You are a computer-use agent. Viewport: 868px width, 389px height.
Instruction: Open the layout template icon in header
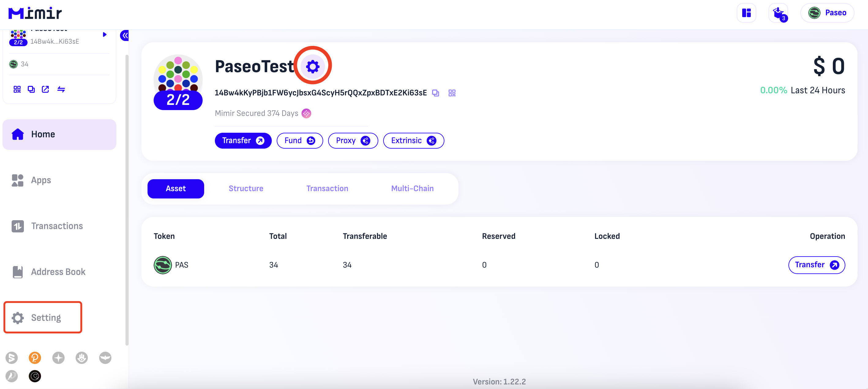click(746, 13)
